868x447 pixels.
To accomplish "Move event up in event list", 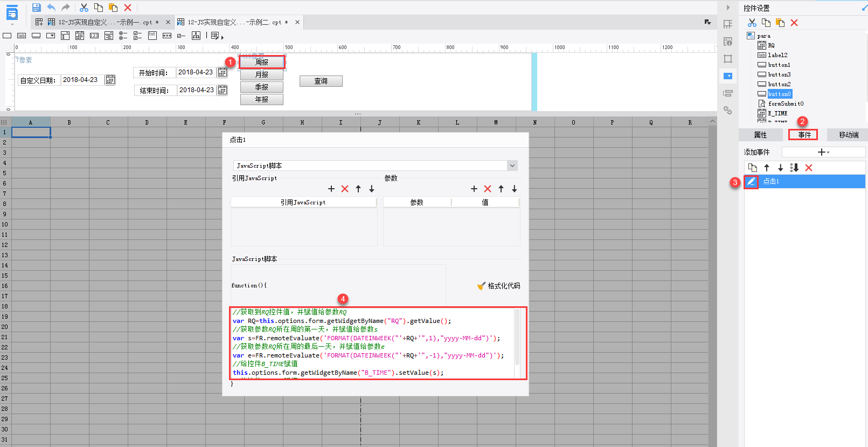I will 767,168.
